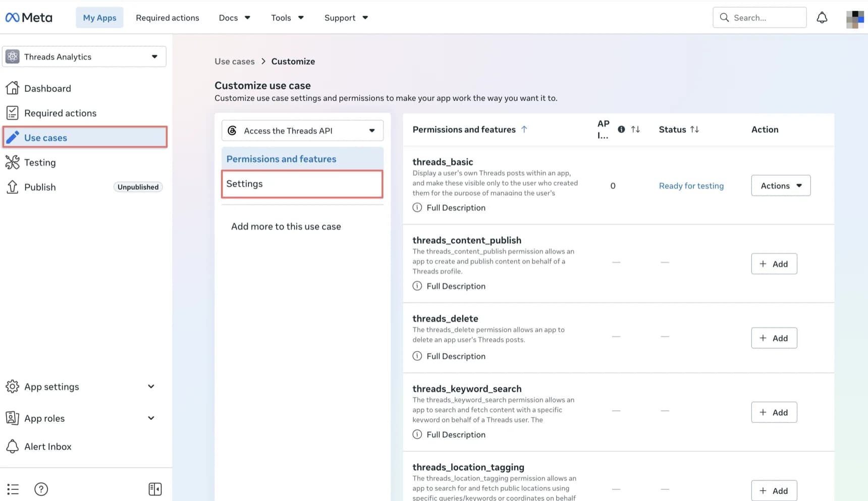The width and height of the screenshot is (868, 501).
Task: Click the Threads Analytics app icon
Action: coord(13,57)
